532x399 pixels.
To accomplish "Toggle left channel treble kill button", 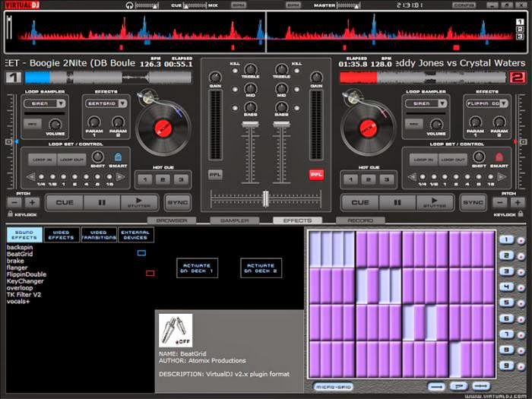I will (235, 71).
